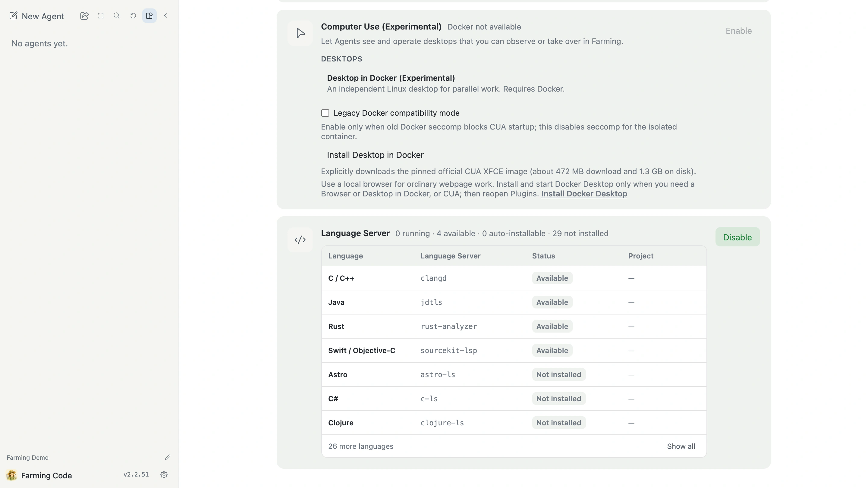Click Not installed badge for Astro
Image resolution: width=868 pixels, height=488 pixels.
tap(559, 374)
